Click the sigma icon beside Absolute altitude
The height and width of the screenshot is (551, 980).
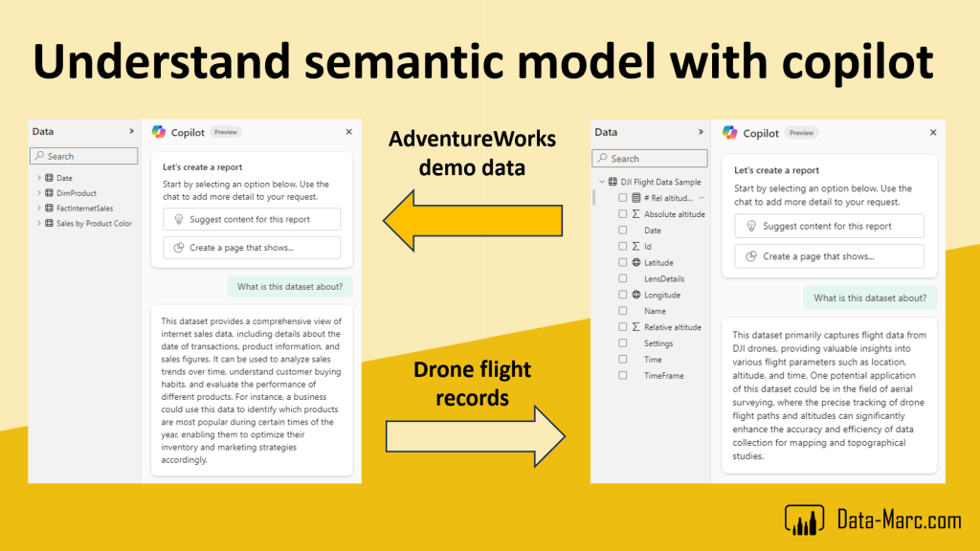[635, 214]
